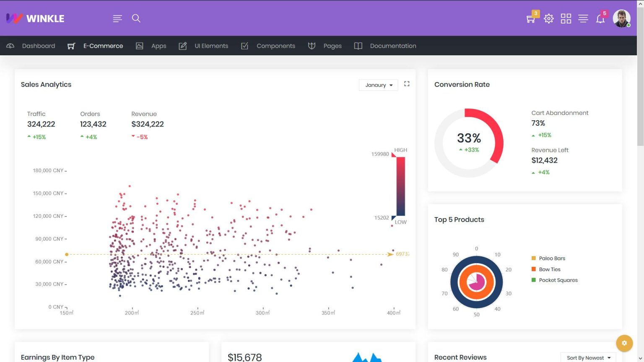Open the Pages navigation link
The height and width of the screenshot is (362, 644).
tap(332, 46)
